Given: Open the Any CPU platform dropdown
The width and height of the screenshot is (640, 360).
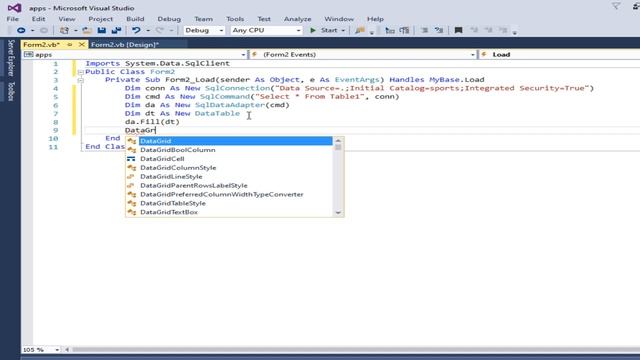Looking at the screenshot, I should point(266,30).
